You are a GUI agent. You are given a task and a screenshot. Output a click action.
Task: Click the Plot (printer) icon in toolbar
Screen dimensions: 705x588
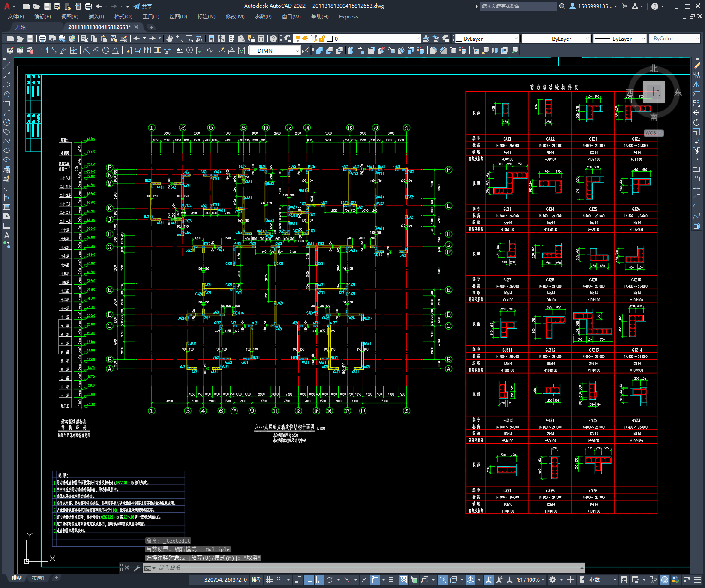[x=42, y=39]
